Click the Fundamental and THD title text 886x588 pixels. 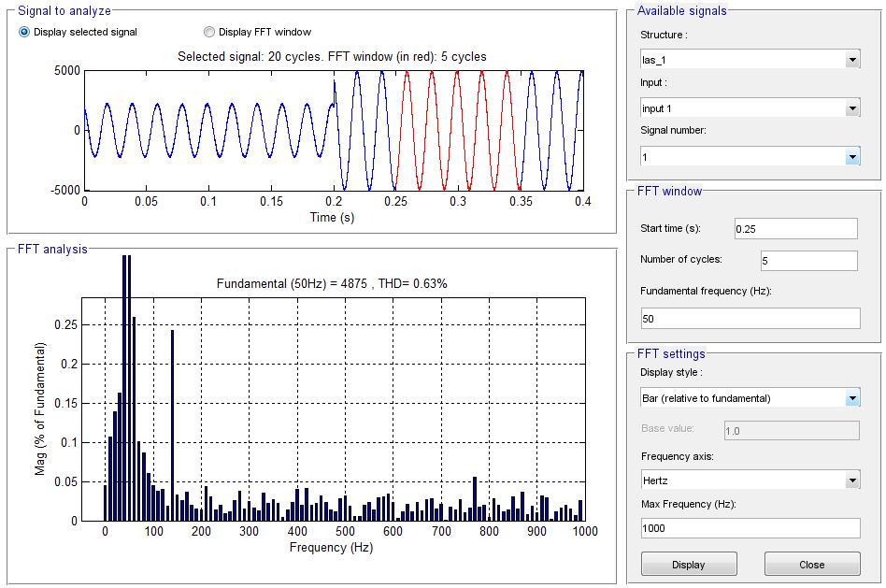[x=332, y=283]
